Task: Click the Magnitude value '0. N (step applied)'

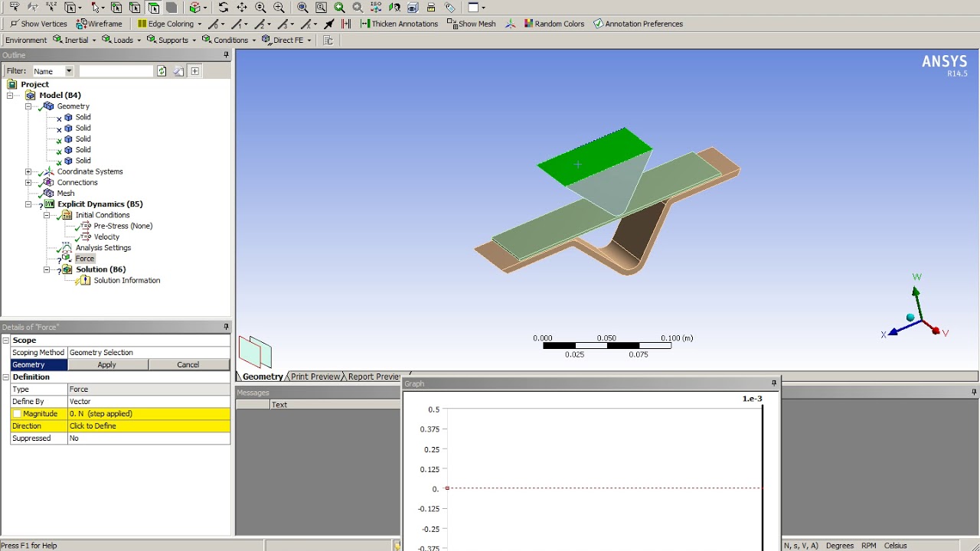Action: click(149, 414)
